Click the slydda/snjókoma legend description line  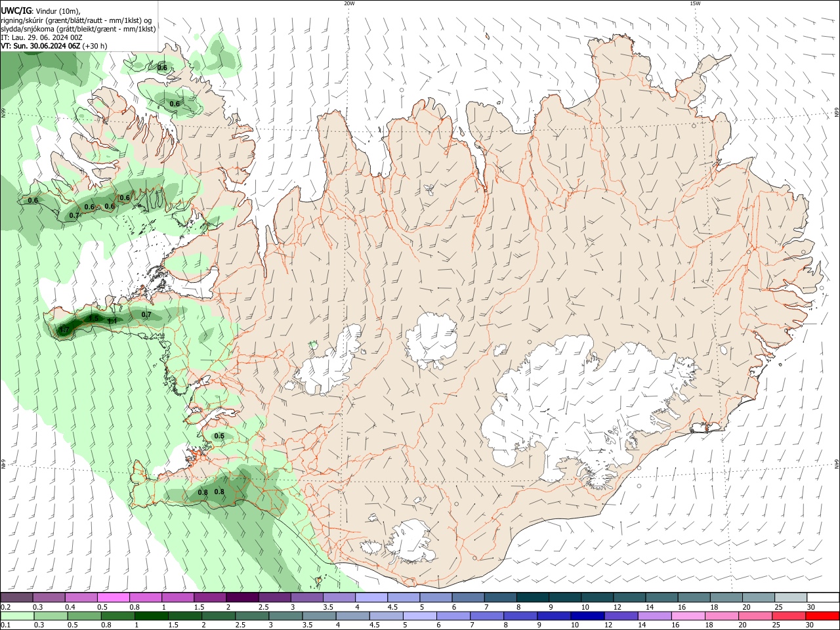(x=78, y=29)
